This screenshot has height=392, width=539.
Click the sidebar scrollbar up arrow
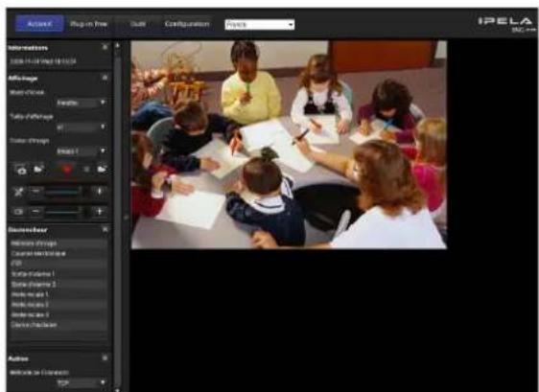(118, 45)
